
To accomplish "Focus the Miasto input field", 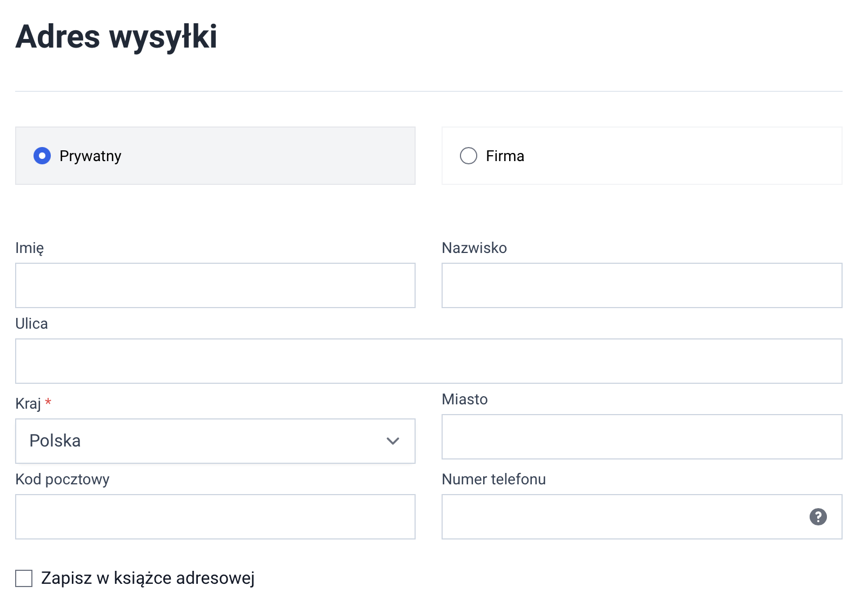I will (642, 437).
